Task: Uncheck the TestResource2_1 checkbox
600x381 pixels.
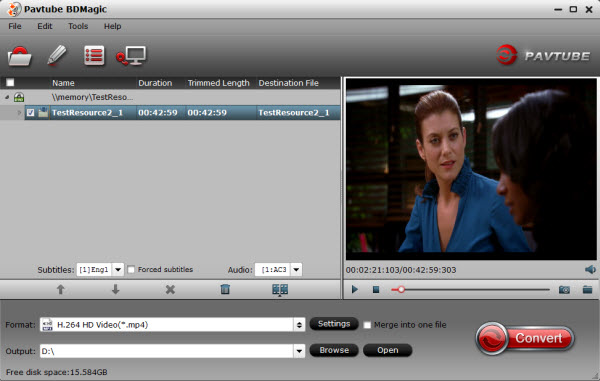Action: 31,112
